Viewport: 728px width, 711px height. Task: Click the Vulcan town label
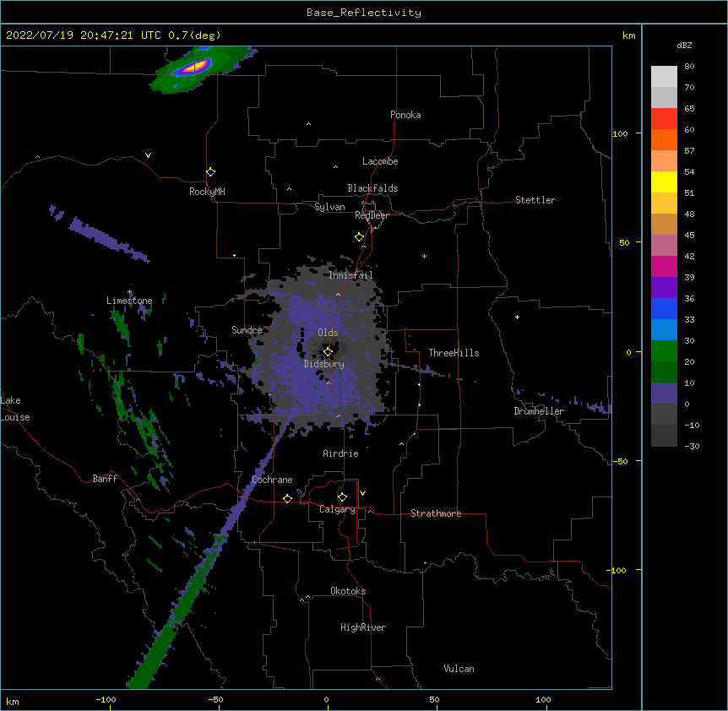coord(459,669)
